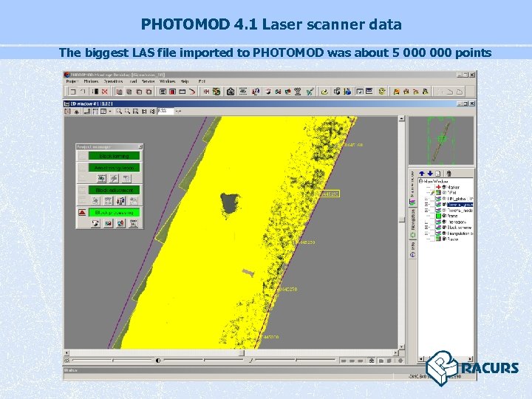Switch to the Navigation side tab
This screenshot has height=399, width=532.
[x=413, y=224]
